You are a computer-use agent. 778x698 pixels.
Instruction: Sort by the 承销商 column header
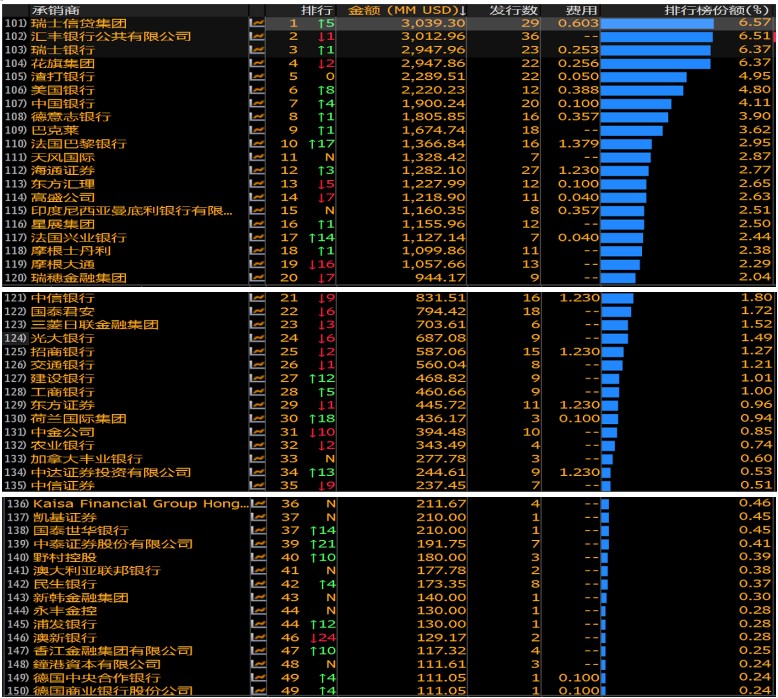click(55, 10)
